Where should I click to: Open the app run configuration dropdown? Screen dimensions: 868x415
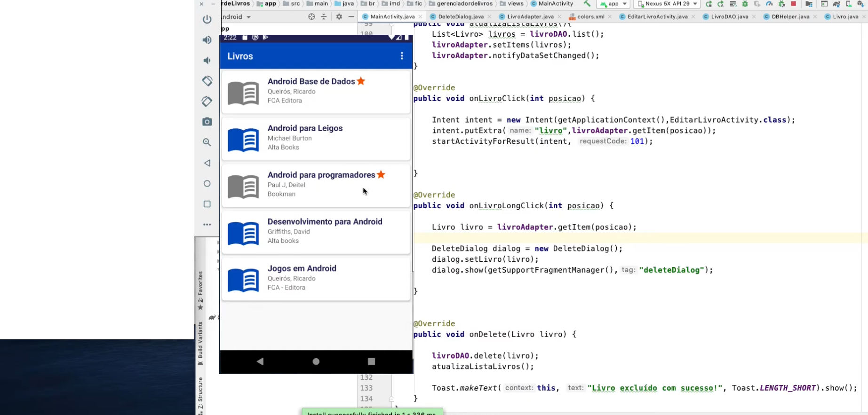click(613, 4)
